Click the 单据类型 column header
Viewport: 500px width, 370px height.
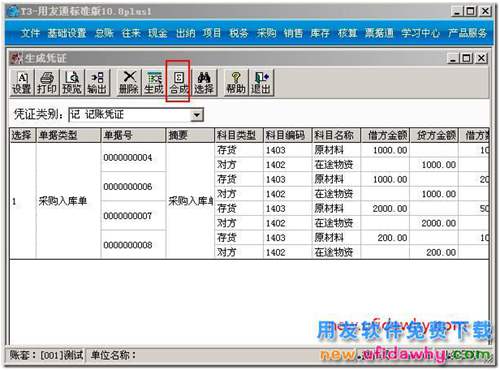68,135
